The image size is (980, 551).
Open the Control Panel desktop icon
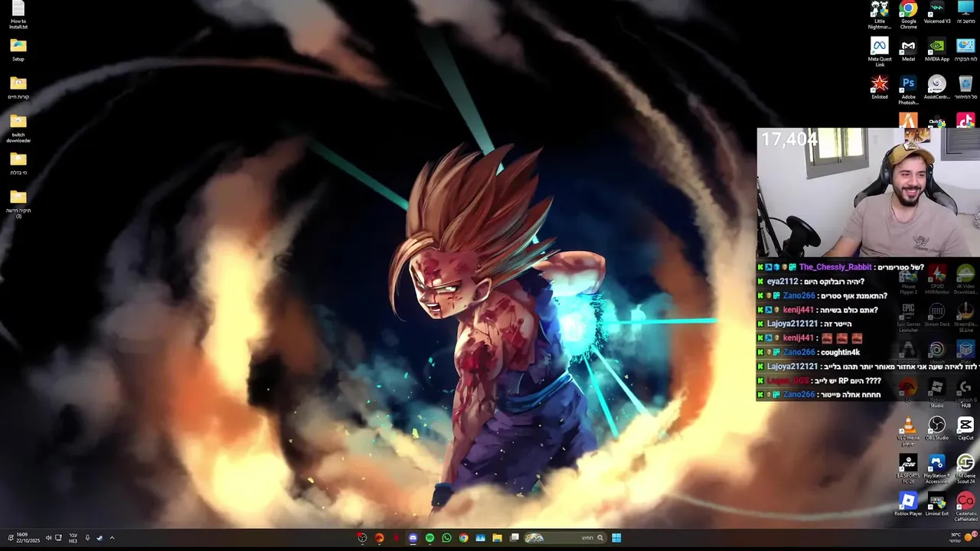tap(965, 50)
